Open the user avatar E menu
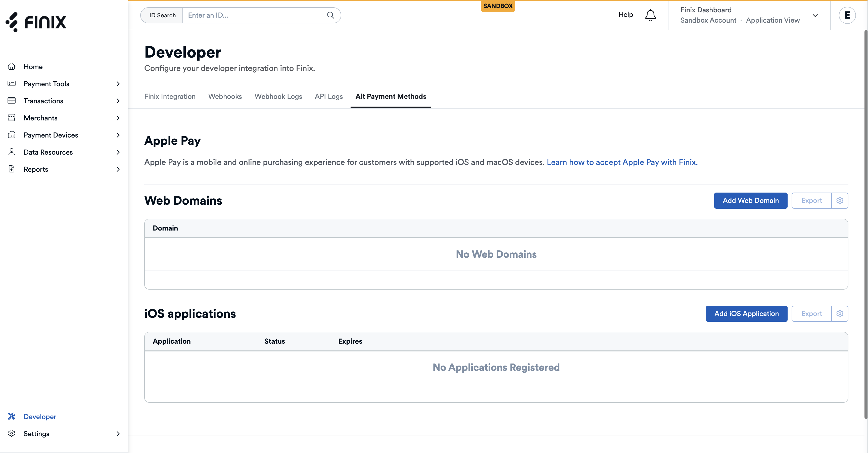 point(847,15)
